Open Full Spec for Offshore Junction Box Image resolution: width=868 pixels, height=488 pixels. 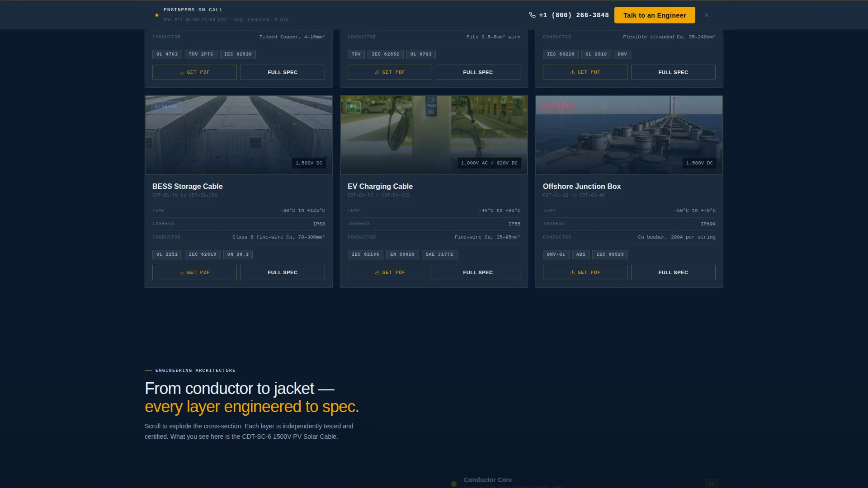tap(673, 272)
